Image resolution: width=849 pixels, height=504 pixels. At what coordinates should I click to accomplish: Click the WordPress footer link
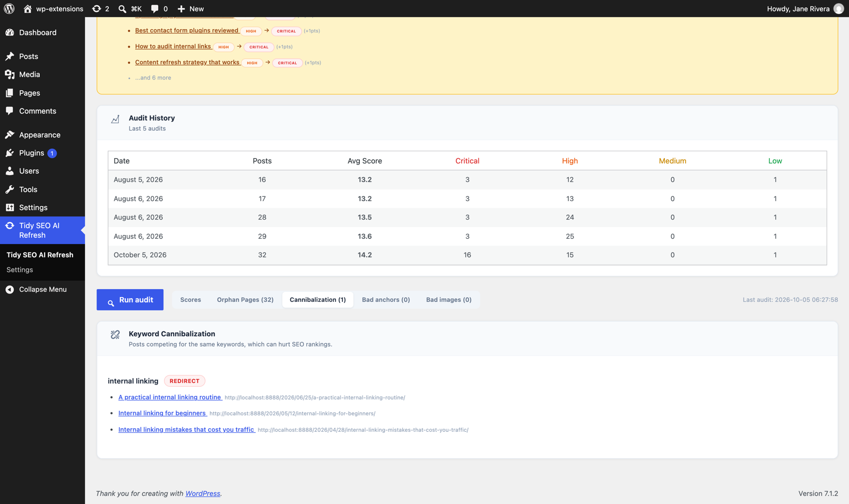click(x=203, y=493)
